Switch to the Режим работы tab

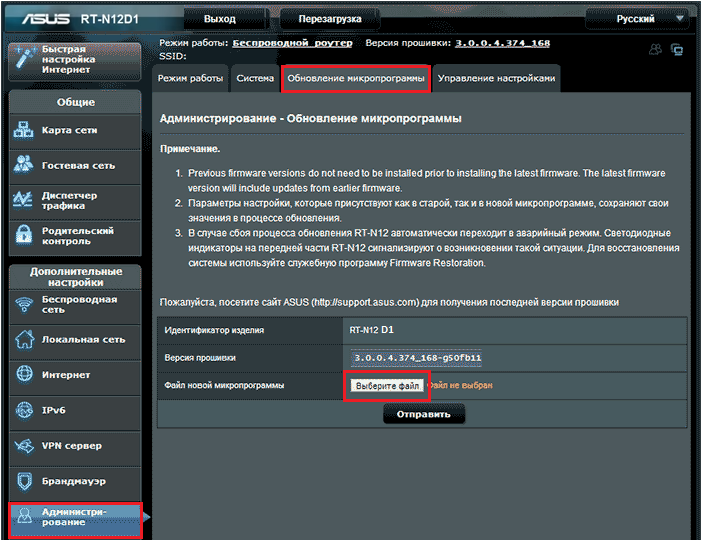tap(191, 78)
